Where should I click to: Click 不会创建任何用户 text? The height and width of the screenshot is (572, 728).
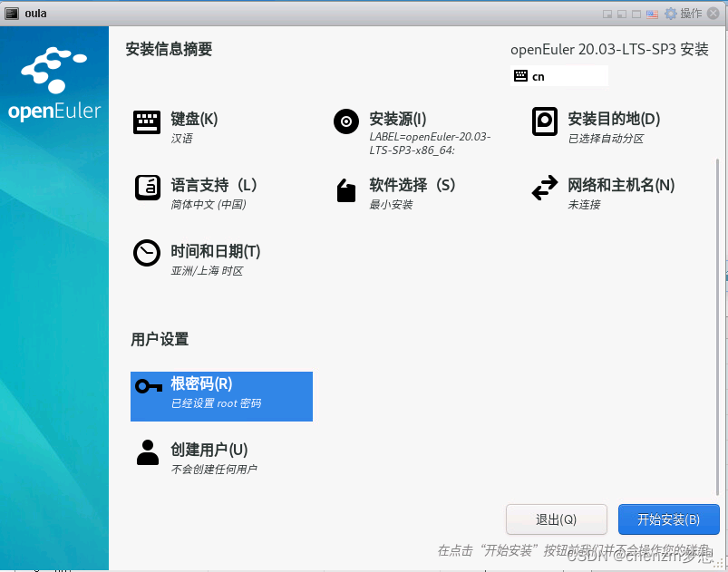click(x=214, y=470)
